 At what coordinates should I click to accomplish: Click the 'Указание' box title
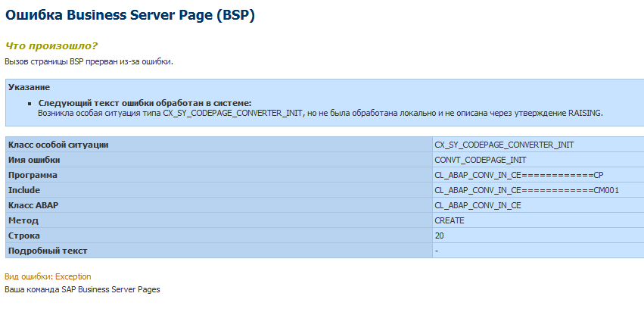click(x=30, y=87)
